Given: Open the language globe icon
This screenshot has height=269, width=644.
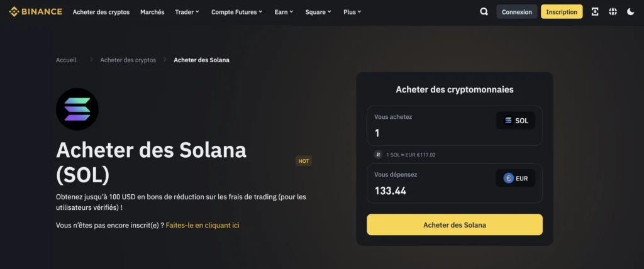Looking at the screenshot, I should tap(613, 11).
